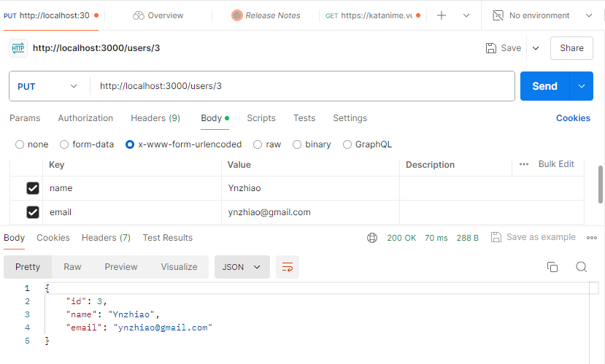605x364 pixels.
Task: Open response options three-dots menu
Action: click(x=591, y=238)
